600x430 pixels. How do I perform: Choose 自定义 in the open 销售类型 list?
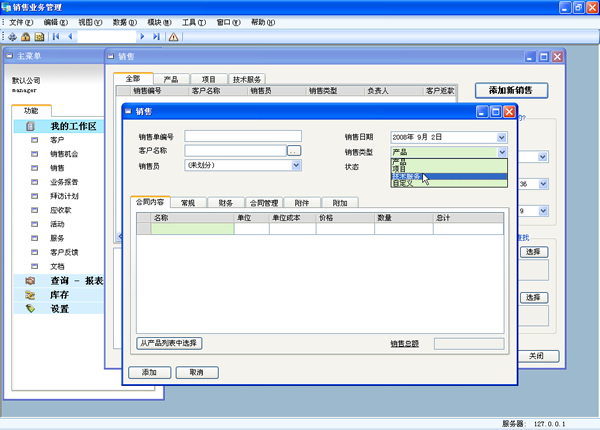click(x=401, y=184)
